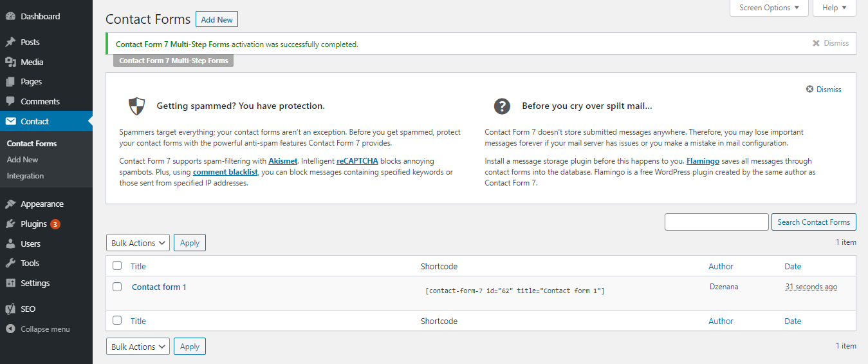This screenshot has height=364, width=868.
Task: Click the Settings sliders icon
Action: point(10,283)
